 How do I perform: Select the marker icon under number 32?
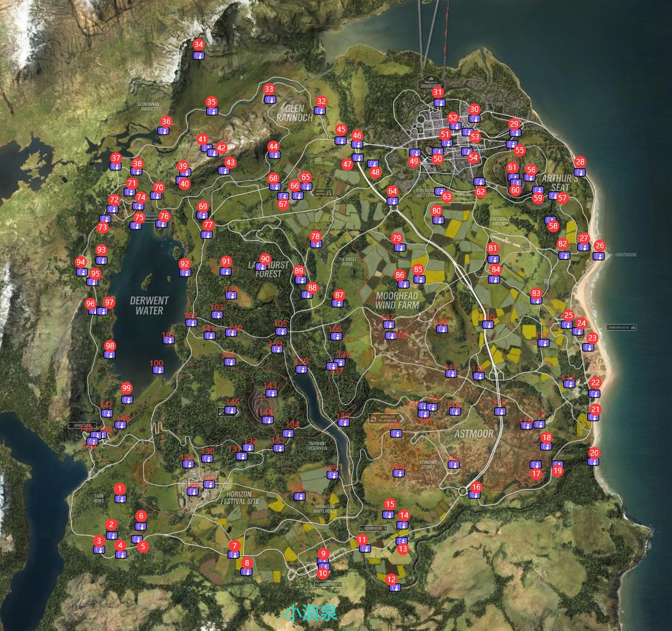coord(320,111)
